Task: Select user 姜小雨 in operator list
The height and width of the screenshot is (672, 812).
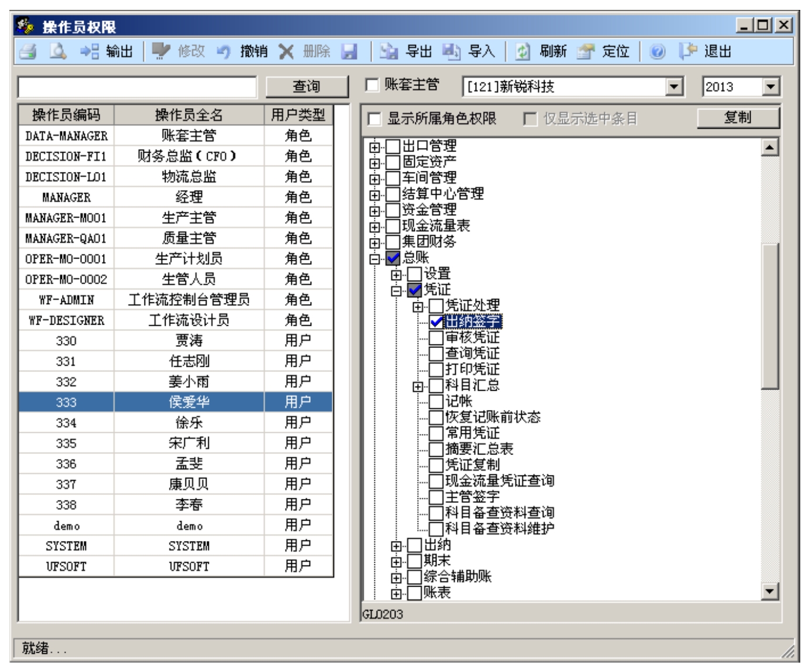Action: pos(188,382)
